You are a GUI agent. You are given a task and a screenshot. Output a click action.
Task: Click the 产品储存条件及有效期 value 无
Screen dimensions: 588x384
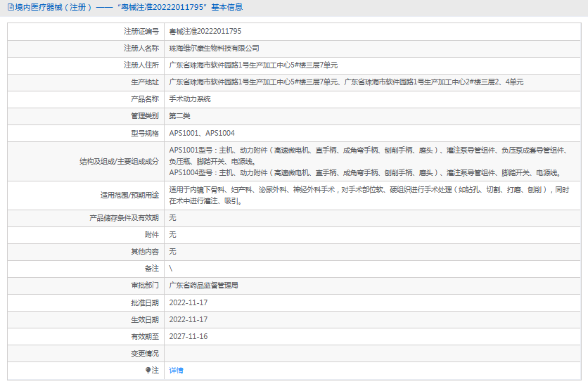tap(172, 218)
